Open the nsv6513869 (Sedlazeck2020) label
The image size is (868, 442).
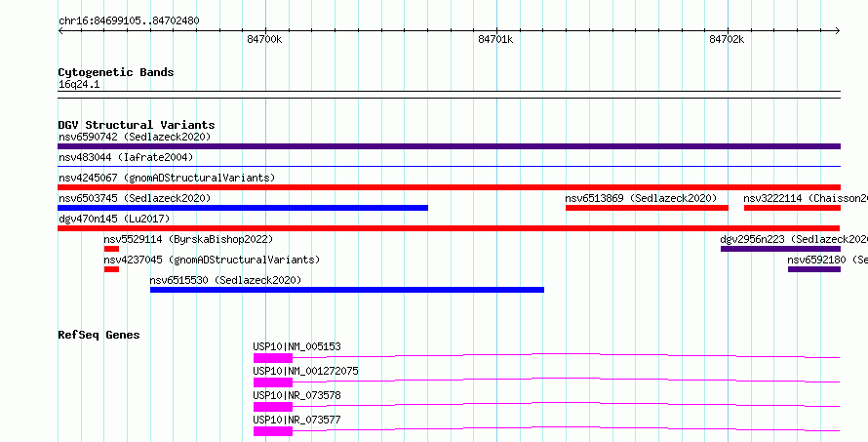[641, 198]
